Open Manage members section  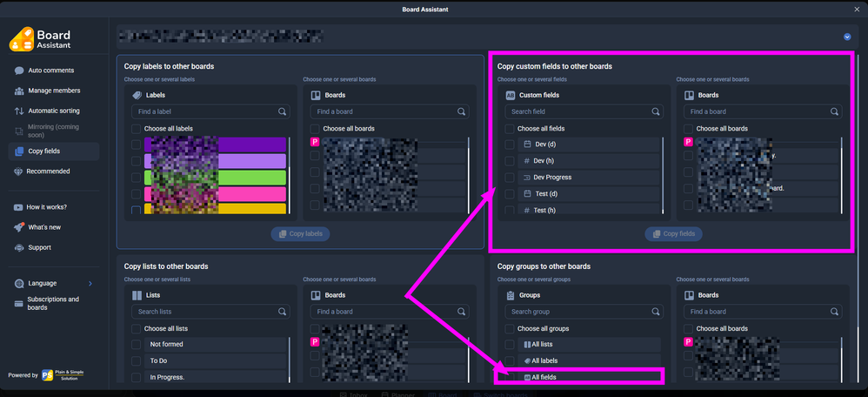(x=54, y=91)
